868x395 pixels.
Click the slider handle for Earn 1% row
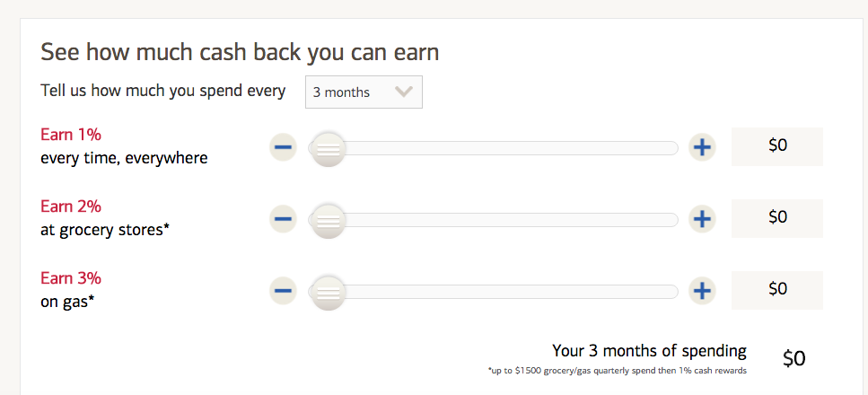click(329, 148)
